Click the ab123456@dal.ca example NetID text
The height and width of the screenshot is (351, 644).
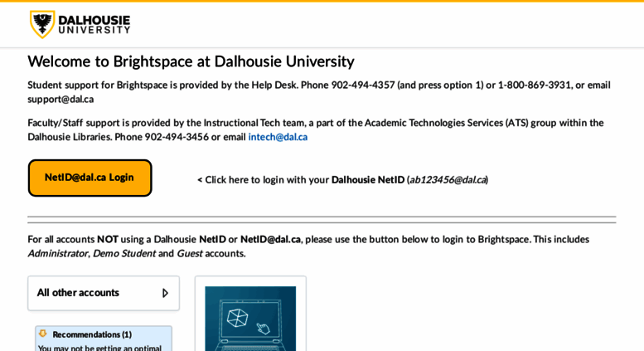click(x=448, y=180)
